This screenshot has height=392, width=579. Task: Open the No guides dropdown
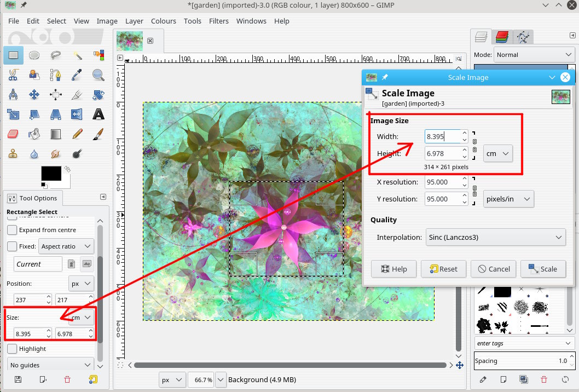click(x=50, y=365)
